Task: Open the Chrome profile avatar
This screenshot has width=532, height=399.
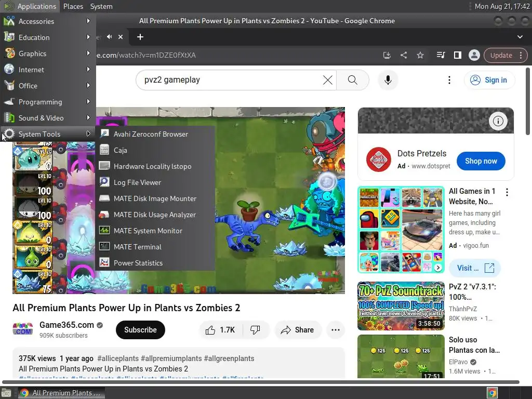Action: coord(474,55)
